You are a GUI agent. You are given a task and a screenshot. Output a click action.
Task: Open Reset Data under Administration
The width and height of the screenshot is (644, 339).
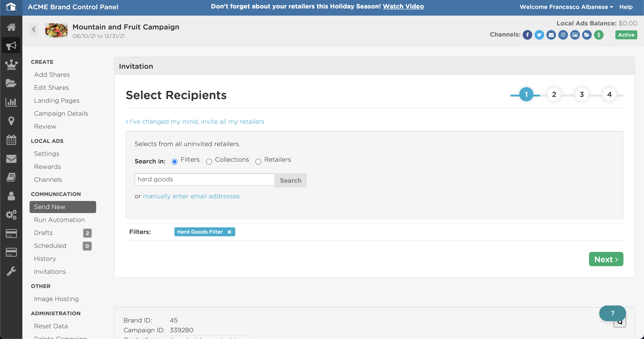coord(51,326)
